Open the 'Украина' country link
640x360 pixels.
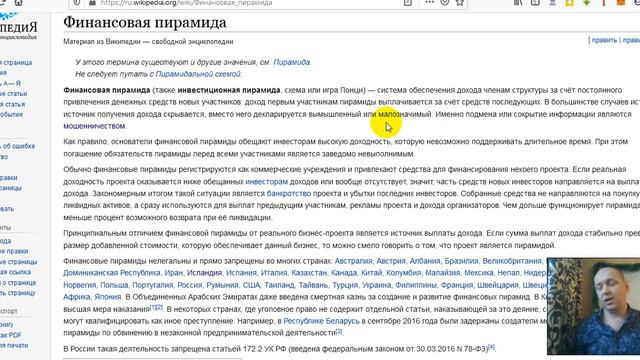point(376,285)
